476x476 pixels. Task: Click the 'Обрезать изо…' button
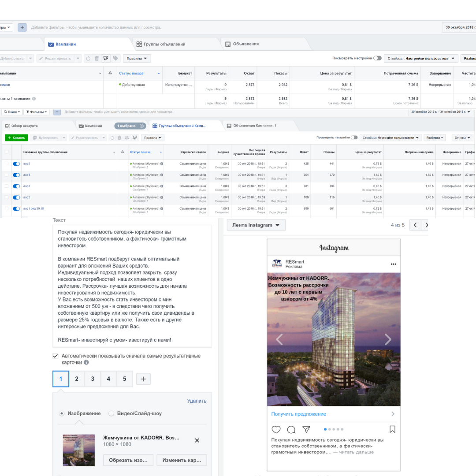pyautogui.click(x=128, y=460)
